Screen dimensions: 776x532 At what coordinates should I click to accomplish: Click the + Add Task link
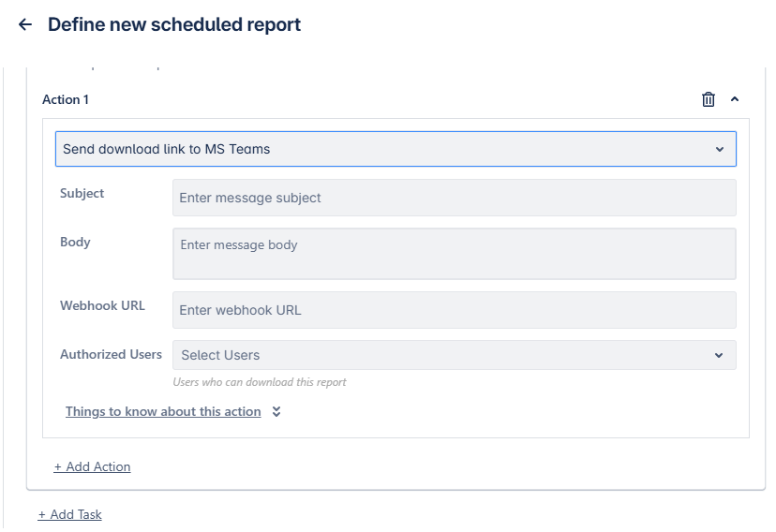69,514
